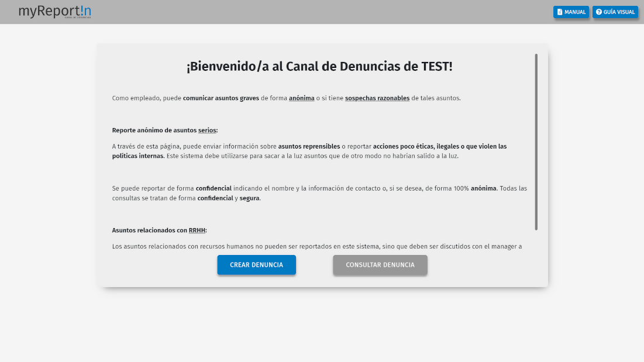Click the underlined term 'anónima'
This screenshot has height=362, width=644.
pos(301,98)
